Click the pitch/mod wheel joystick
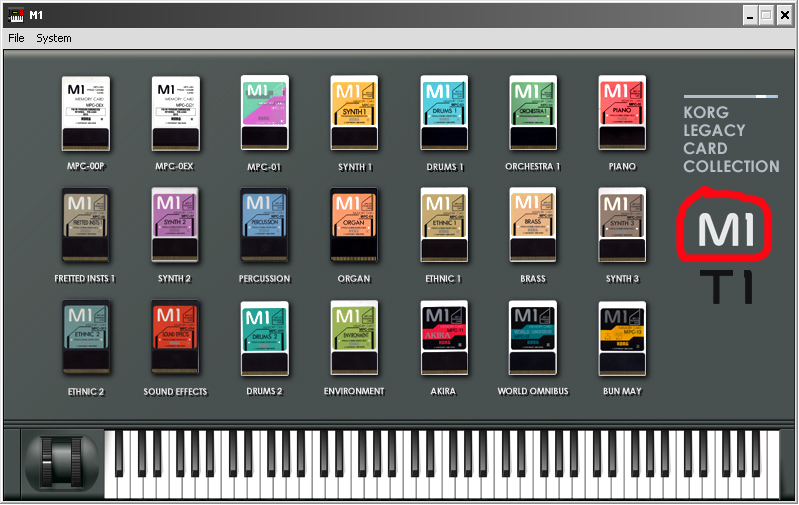Viewport: 799px width, 505px height. click(62, 463)
